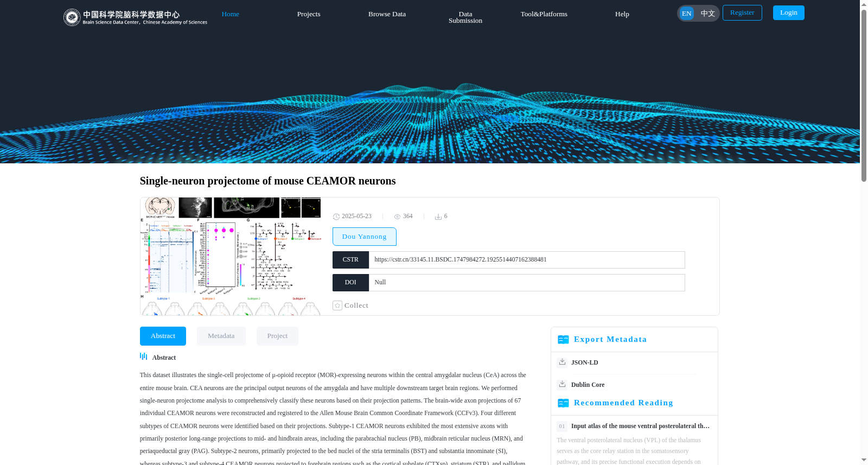868x465 pixels.
Task: Click the CSTR identifier URL field
Action: (x=527, y=260)
